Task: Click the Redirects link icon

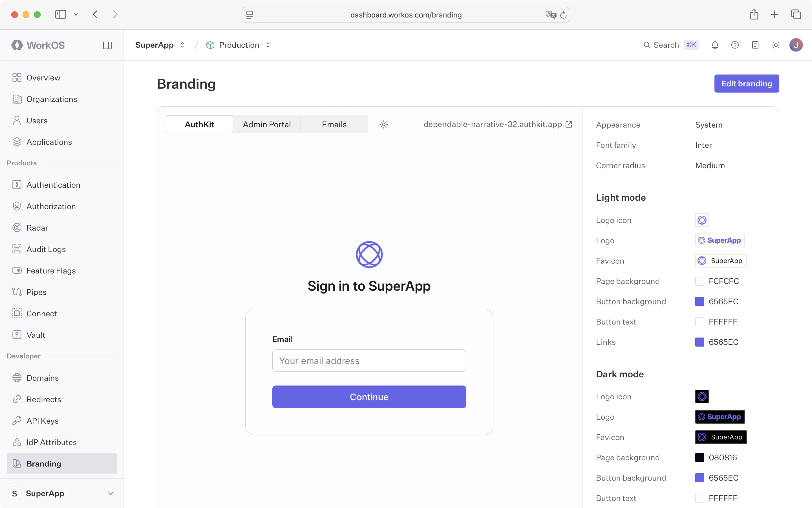Action: point(17,399)
